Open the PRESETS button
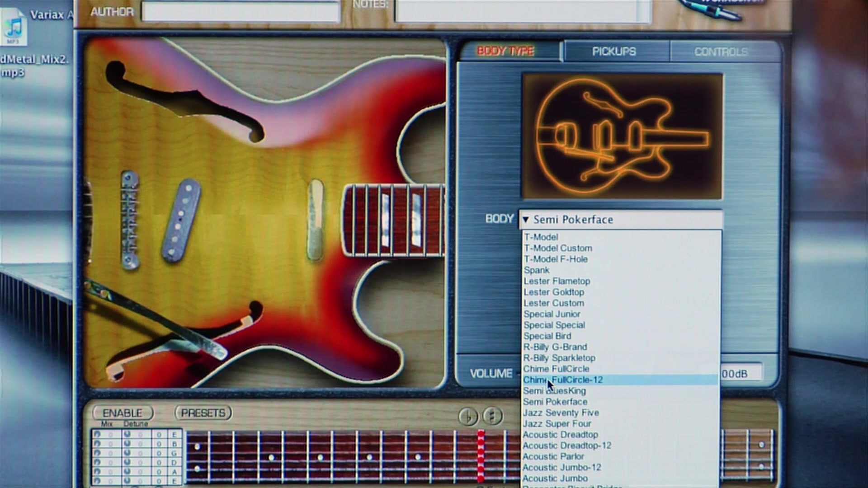Image resolution: width=868 pixels, height=488 pixels. pos(203,413)
